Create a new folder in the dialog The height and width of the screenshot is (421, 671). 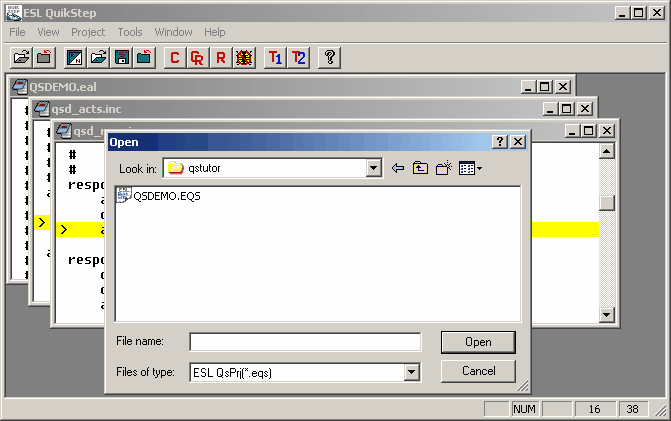444,168
